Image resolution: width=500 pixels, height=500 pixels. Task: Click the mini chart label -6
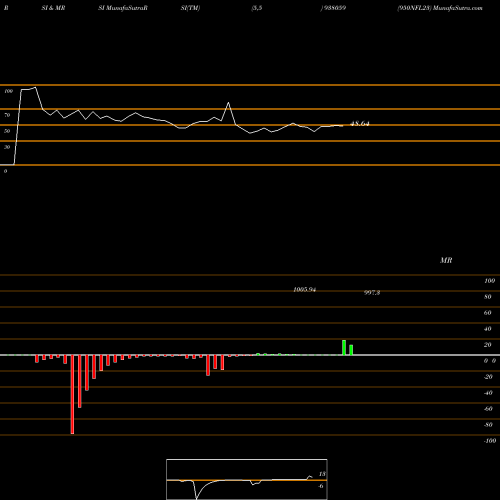(x=321, y=486)
